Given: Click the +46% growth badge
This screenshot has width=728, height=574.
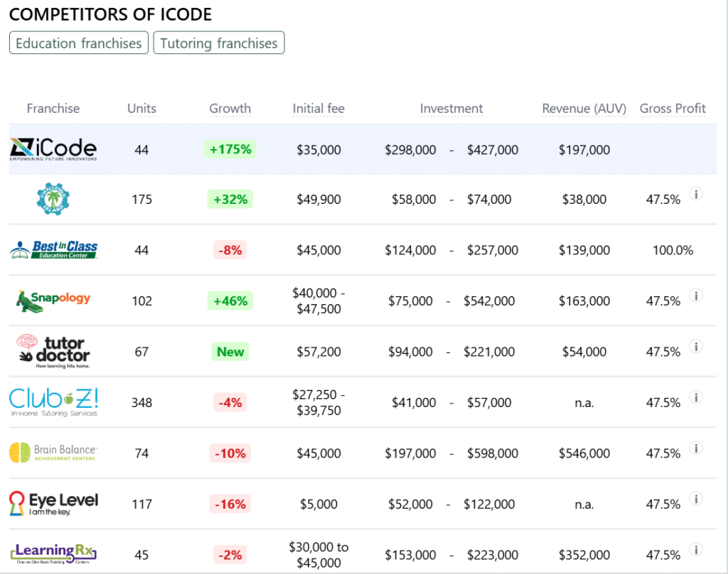Looking at the screenshot, I should tap(230, 300).
